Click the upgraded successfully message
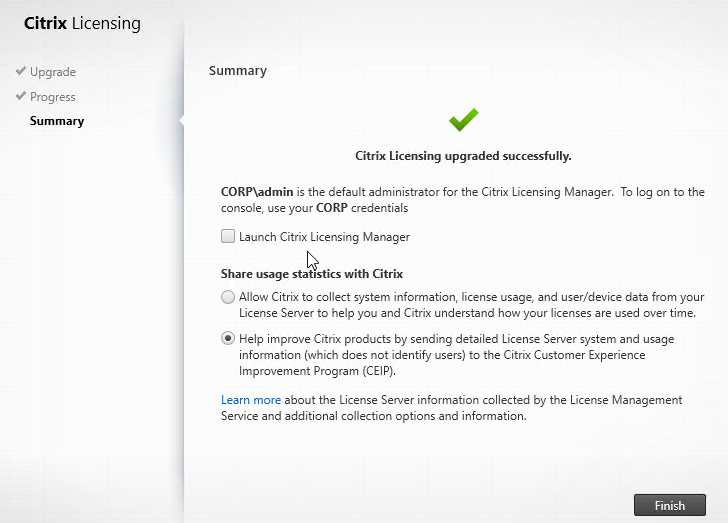Viewport: 728px width, 523px height. (463, 156)
